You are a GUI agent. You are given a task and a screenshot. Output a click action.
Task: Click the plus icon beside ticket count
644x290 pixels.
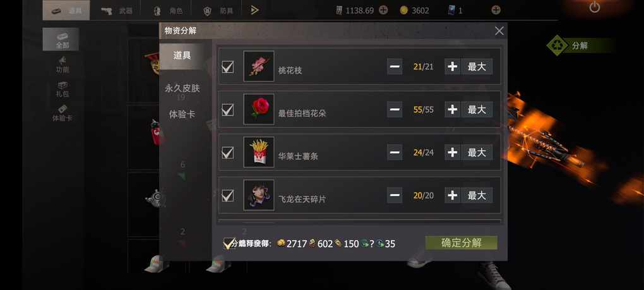pos(496,10)
